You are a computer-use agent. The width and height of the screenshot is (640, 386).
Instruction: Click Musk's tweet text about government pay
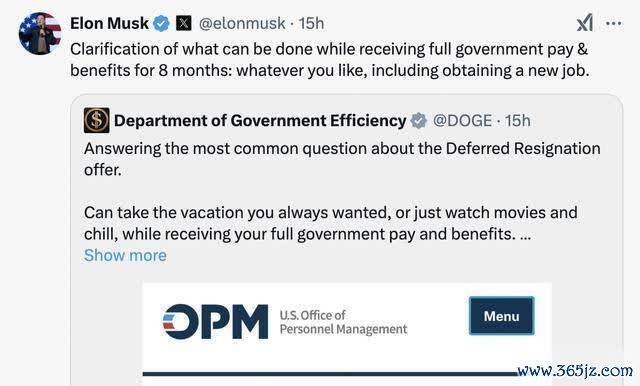click(x=329, y=60)
